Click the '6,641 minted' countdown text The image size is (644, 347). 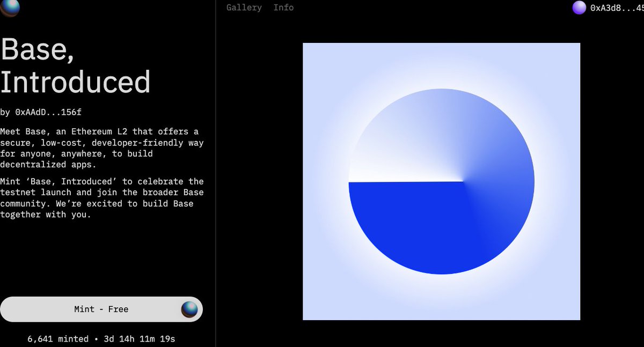pos(101,339)
